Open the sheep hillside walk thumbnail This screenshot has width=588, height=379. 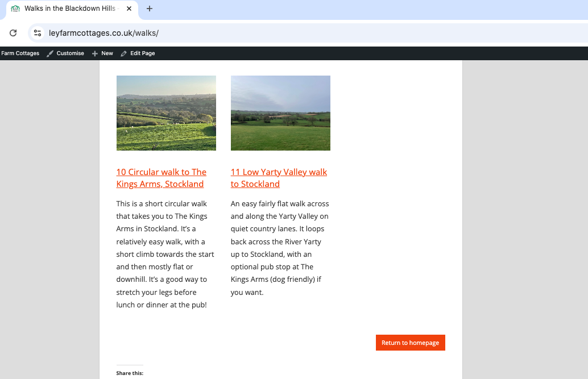[x=166, y=113]
